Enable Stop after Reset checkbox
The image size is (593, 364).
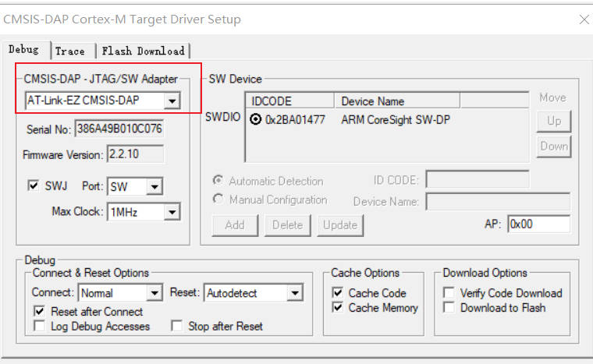(176, 326)
